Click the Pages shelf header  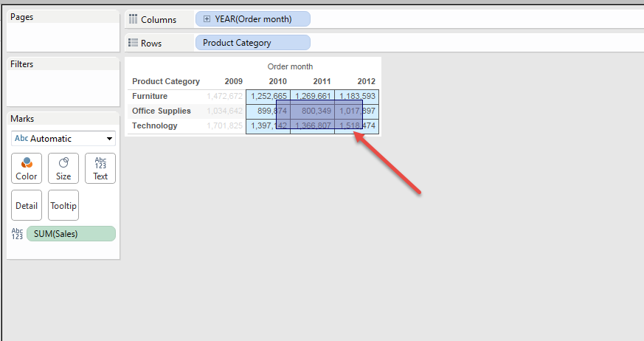click(x=22, y=17)
